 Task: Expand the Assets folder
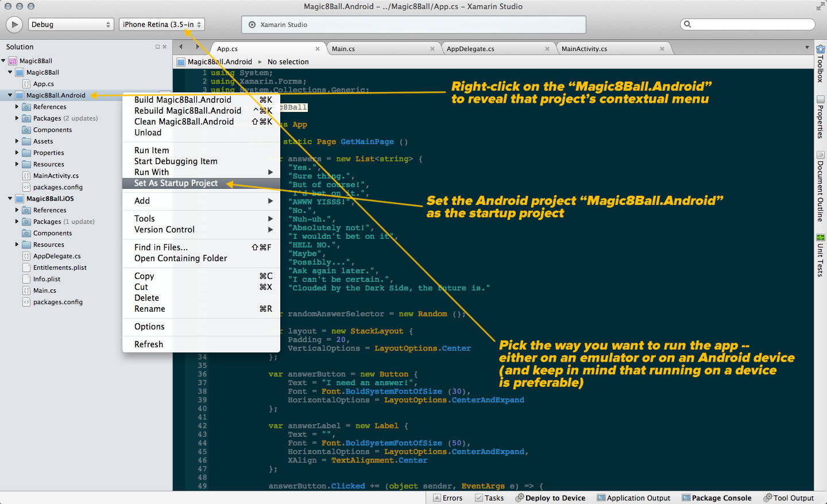(17, 141)
